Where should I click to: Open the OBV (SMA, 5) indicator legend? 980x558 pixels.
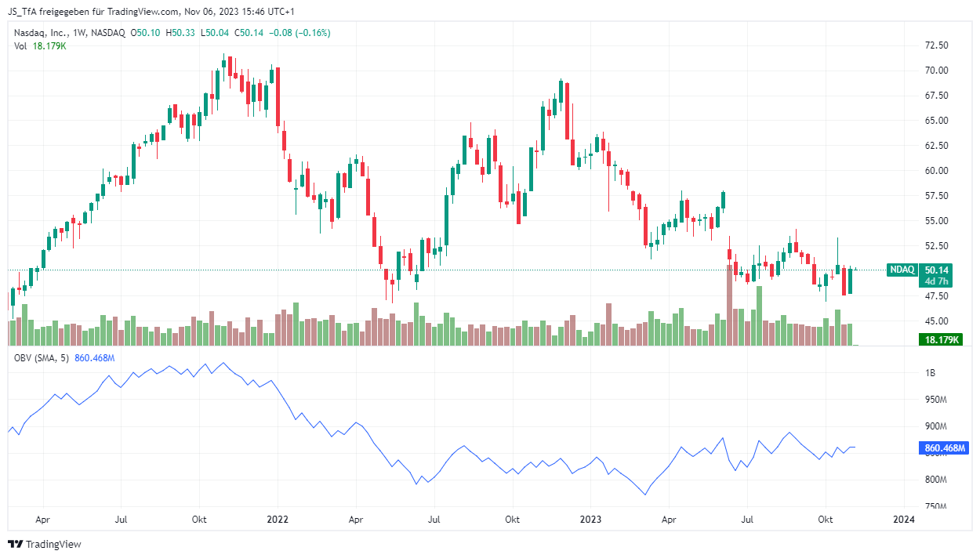pos(42,358)
